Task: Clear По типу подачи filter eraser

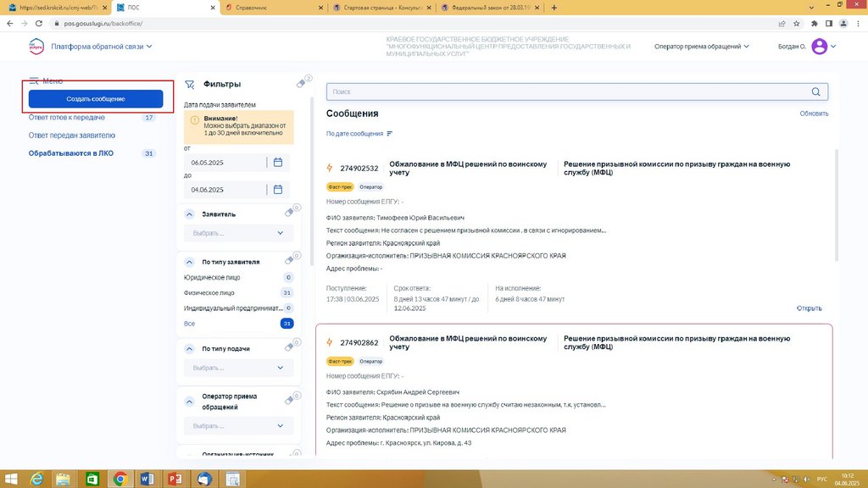Action: [x=289, y=347]
